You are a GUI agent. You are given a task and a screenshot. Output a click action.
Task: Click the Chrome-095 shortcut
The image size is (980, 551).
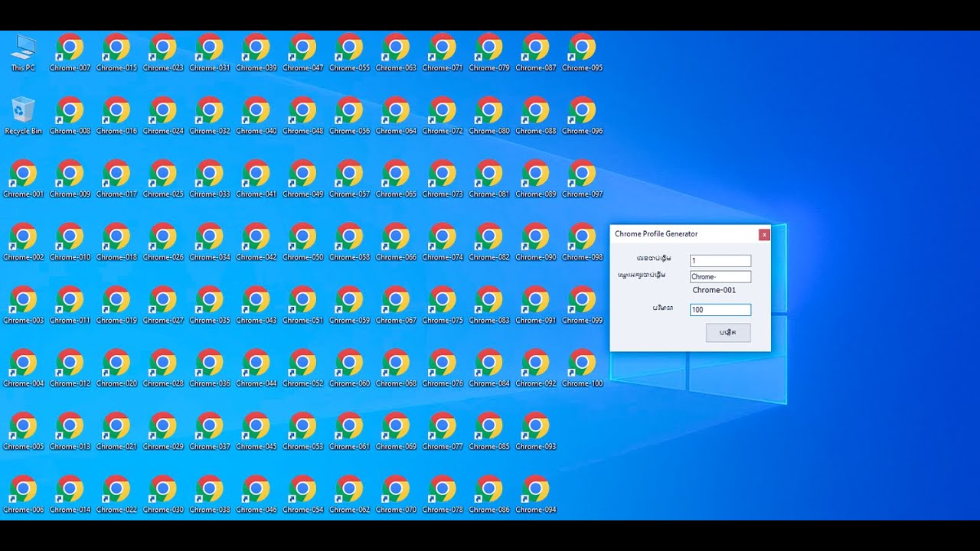[583, 53]
